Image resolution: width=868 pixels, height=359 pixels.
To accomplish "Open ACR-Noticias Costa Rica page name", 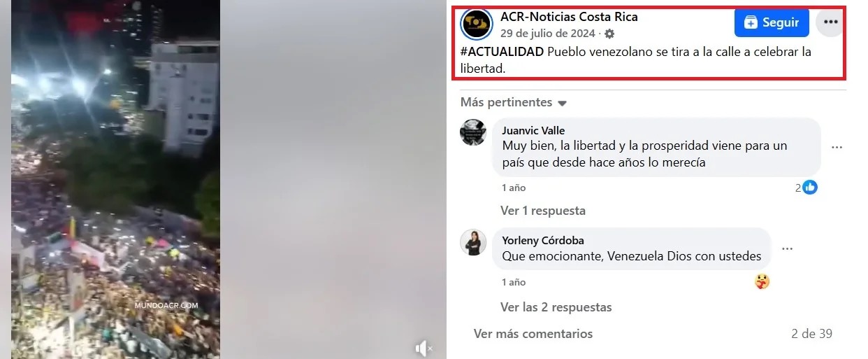I will point(569,17).
